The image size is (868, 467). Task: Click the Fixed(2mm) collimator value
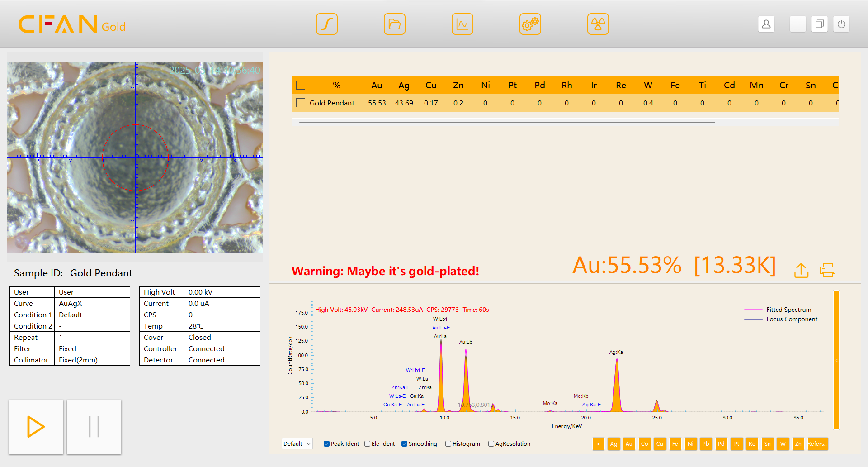(x=92, y=360)
